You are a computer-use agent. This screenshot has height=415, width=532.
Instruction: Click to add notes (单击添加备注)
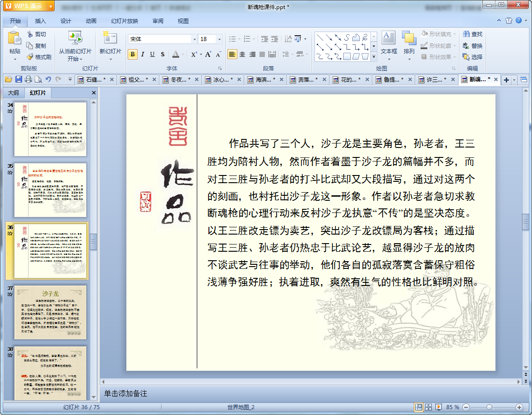point(125,393)
